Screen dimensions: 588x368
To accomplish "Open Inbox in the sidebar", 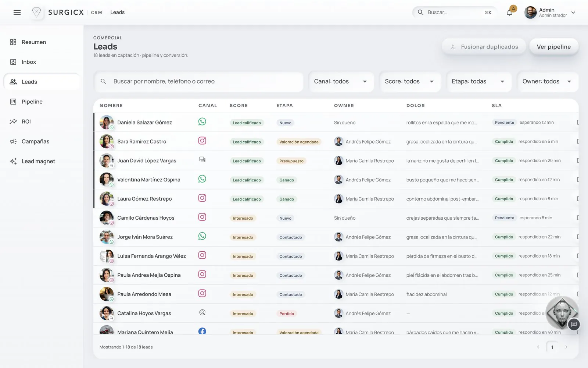I will click(x=42, y=62).
